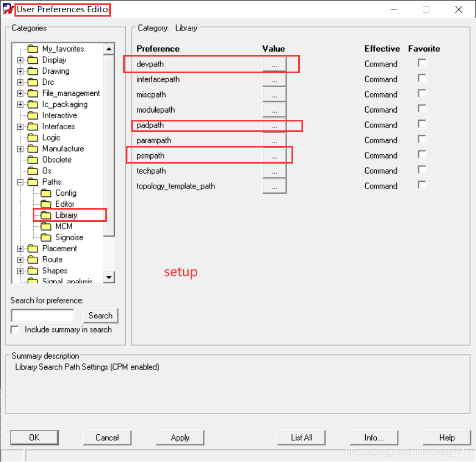Image resolution: width=476 pixels, height=462 pixels.
Task: Select the Library tree item
Action: click(66, 215)
